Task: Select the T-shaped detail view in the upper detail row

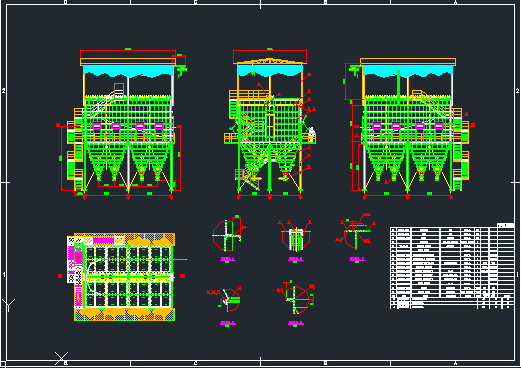Action: (356, 232)
